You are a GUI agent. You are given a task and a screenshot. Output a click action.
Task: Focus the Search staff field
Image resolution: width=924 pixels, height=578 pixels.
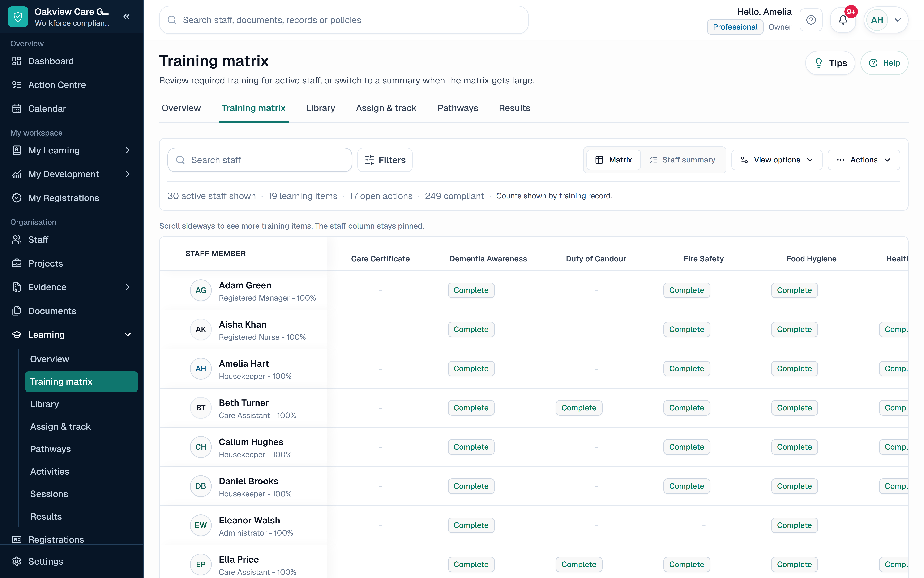tap(260, 160)
